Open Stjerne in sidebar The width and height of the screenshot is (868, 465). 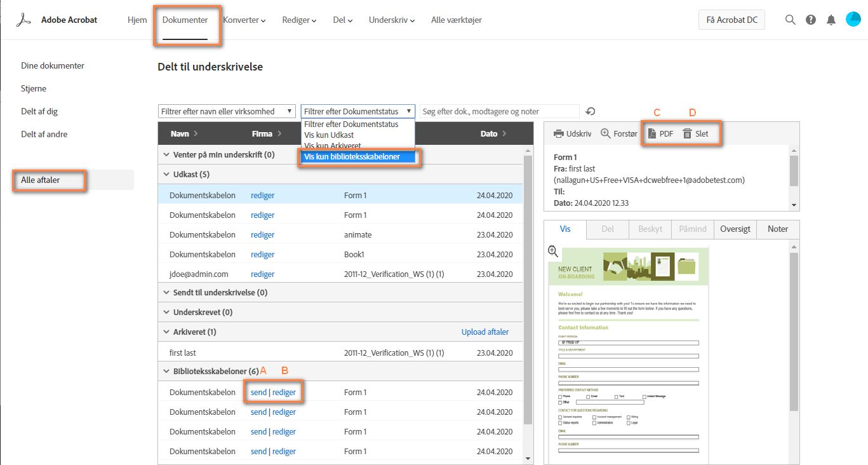pos(34,88)
